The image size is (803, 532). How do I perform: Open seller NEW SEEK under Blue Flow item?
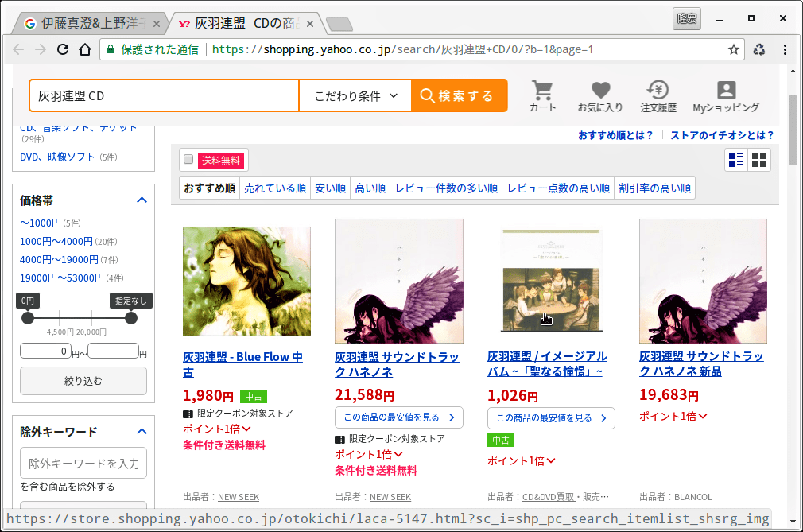tap(239, 497)
